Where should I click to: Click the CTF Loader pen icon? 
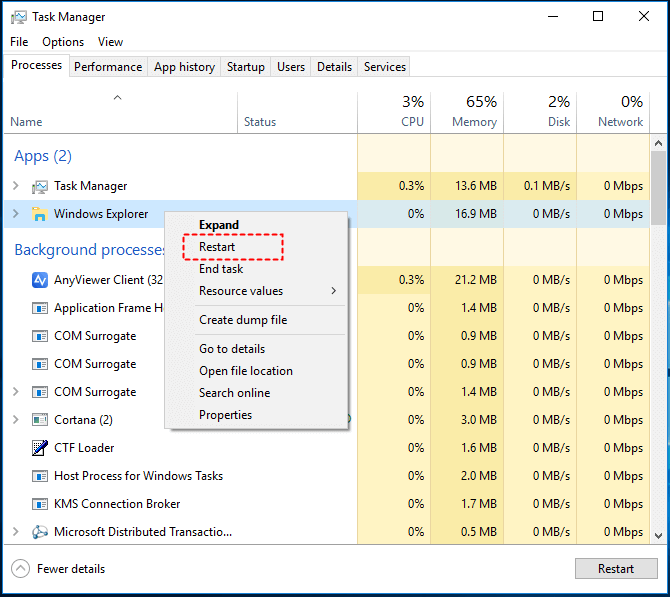40,448
